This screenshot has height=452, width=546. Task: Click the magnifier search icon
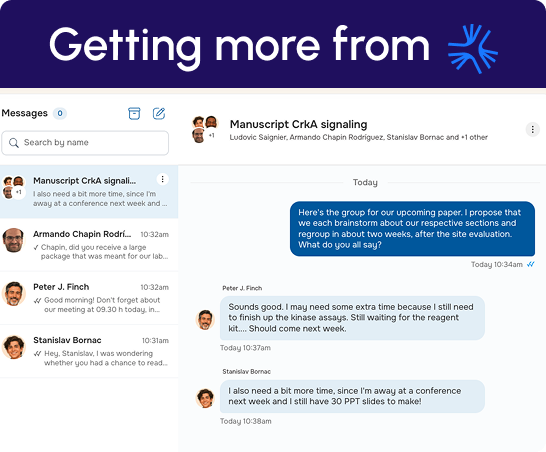[14, 143]
